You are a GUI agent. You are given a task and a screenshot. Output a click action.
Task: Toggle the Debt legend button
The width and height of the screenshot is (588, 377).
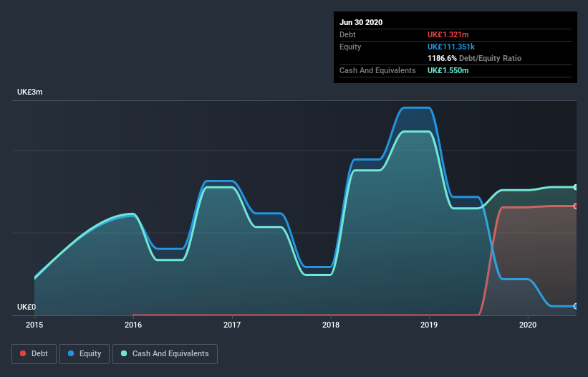[x=34, y=354]
